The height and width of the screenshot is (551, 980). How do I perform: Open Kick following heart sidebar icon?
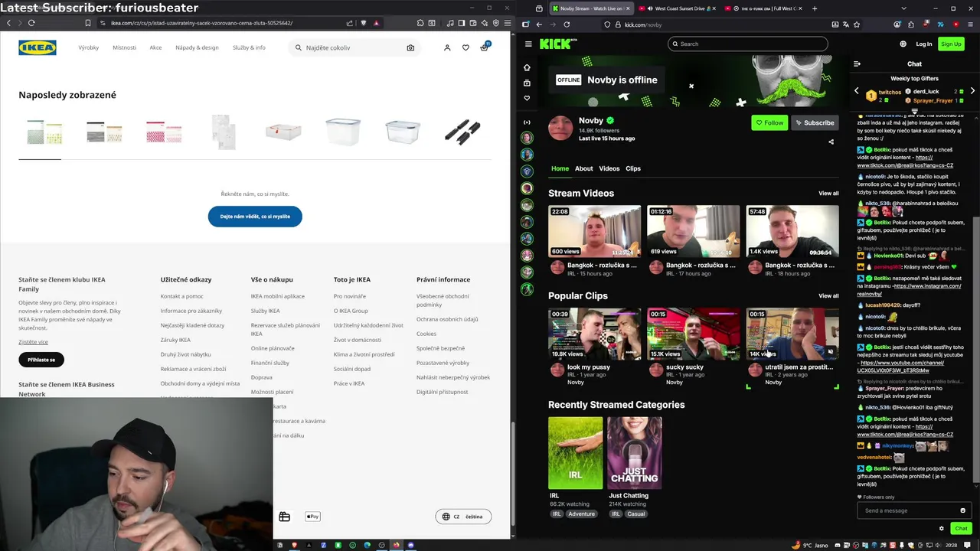(527, 98)
